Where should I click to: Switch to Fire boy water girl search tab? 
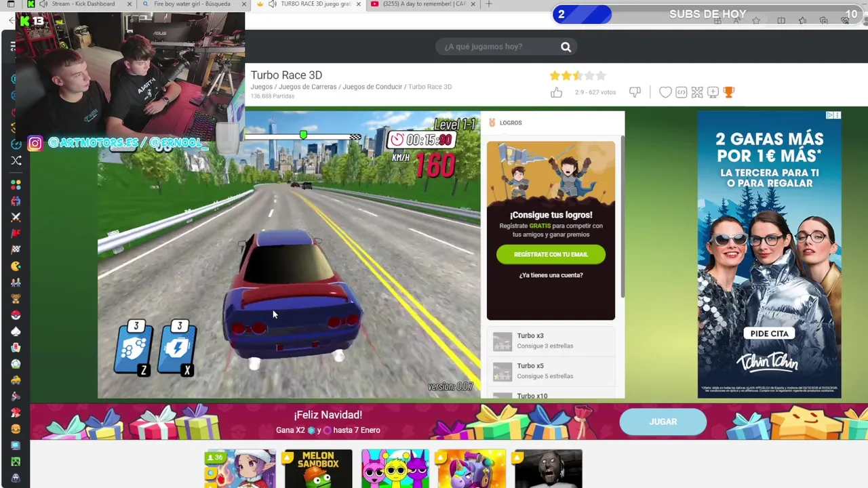193,4
